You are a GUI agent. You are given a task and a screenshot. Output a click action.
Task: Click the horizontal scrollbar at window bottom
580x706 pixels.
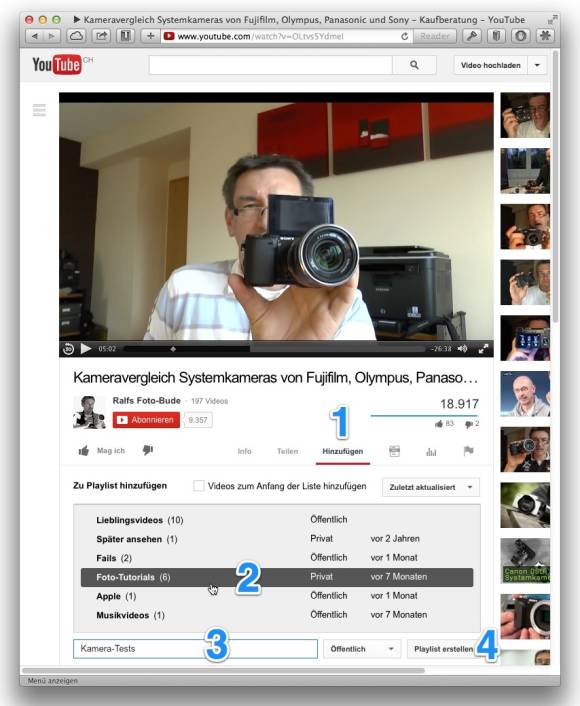click(x=223, y=670)
